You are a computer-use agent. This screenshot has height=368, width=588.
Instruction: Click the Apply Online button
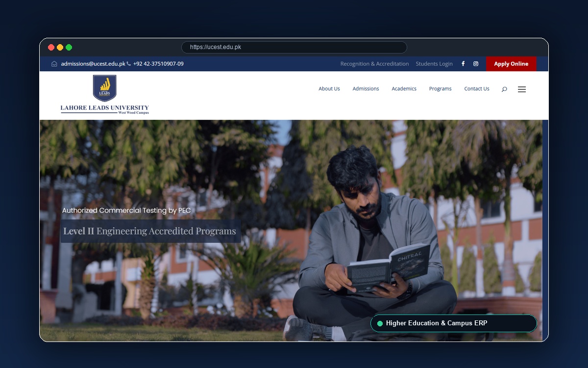click(x=511, y=64)
